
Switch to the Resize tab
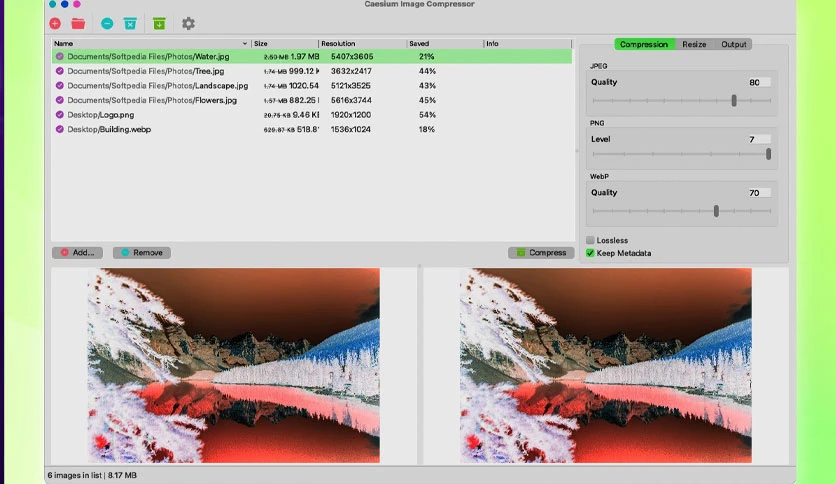point(694,44)
